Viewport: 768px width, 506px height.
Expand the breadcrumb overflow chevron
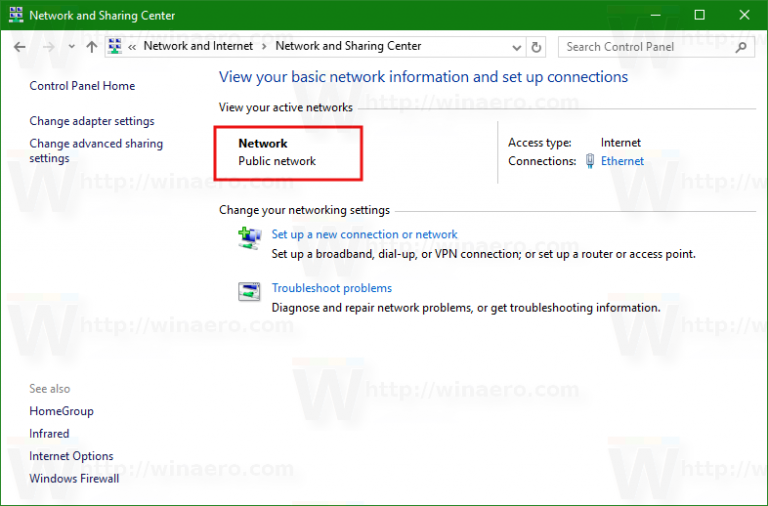click(x=132, y=47)
